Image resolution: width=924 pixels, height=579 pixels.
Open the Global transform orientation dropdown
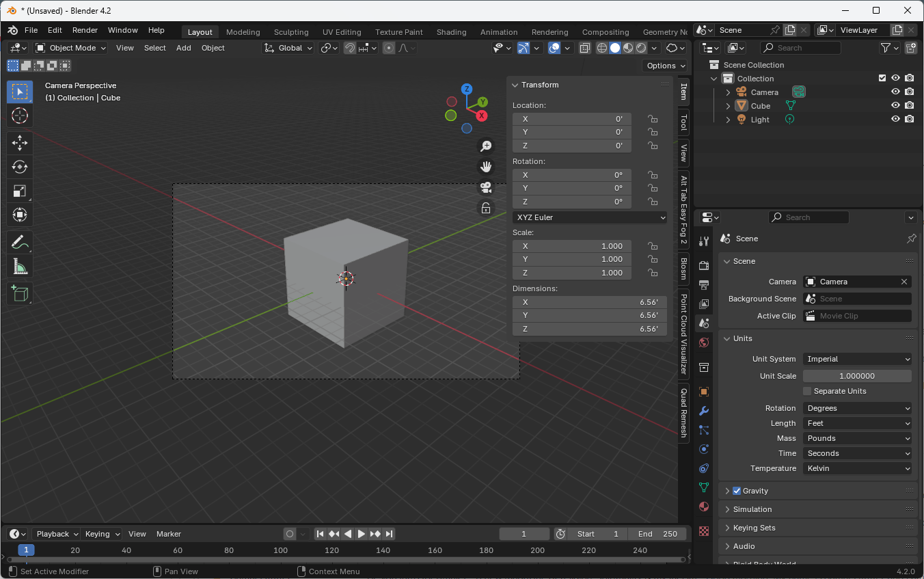tap(289, 48)
